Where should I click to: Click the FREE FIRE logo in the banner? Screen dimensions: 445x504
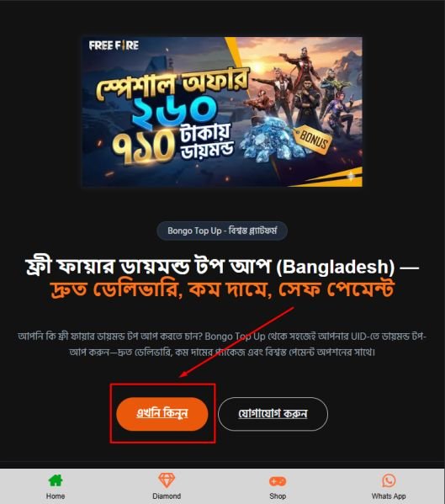point(114,45)
